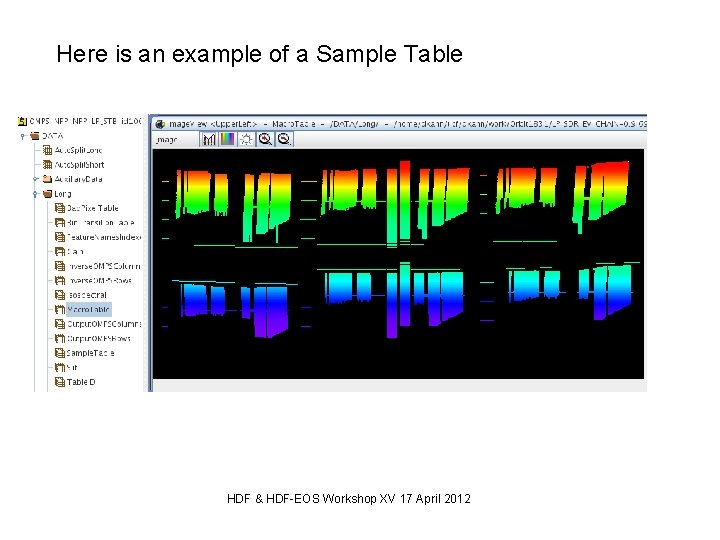Select the Long folder

pyautogui.click(x=63, y=194)
